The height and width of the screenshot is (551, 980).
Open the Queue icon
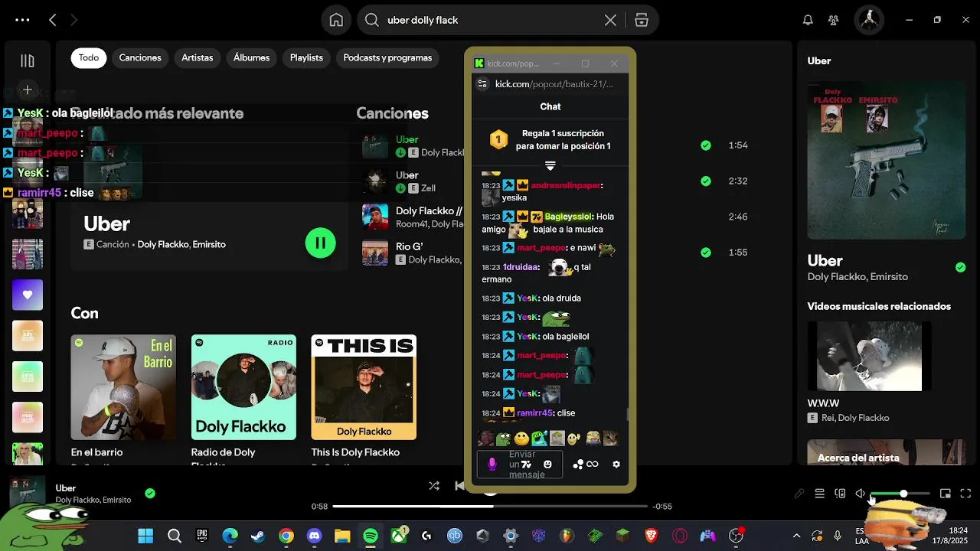[819, 494]
